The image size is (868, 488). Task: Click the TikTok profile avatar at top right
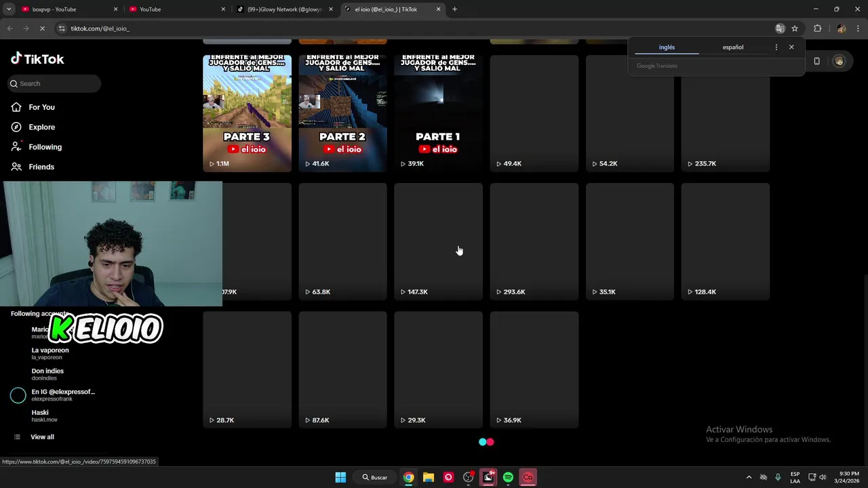pyautogui.click(x=839, y=61)
